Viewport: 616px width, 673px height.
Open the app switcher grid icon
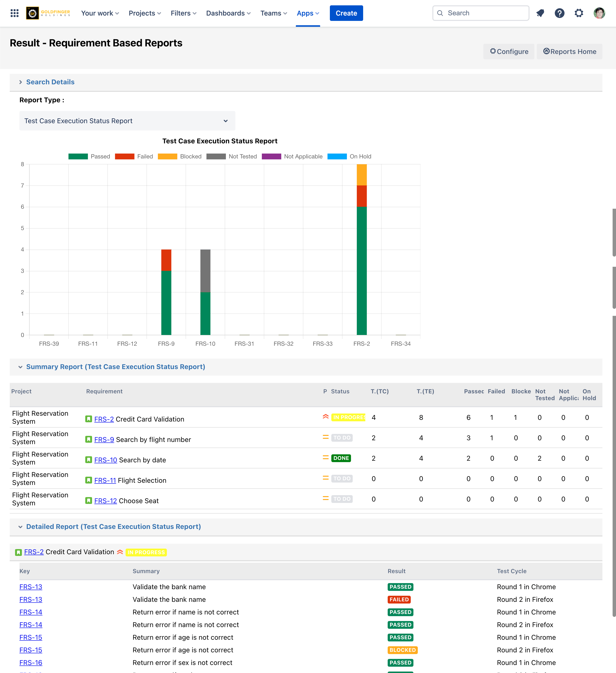[14, 13]
